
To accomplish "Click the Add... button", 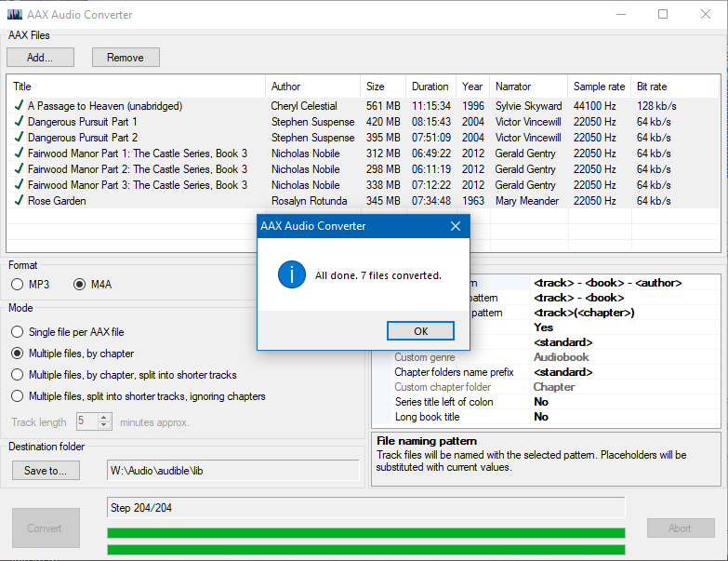I will pyautogui.click(x=40, y=57).
